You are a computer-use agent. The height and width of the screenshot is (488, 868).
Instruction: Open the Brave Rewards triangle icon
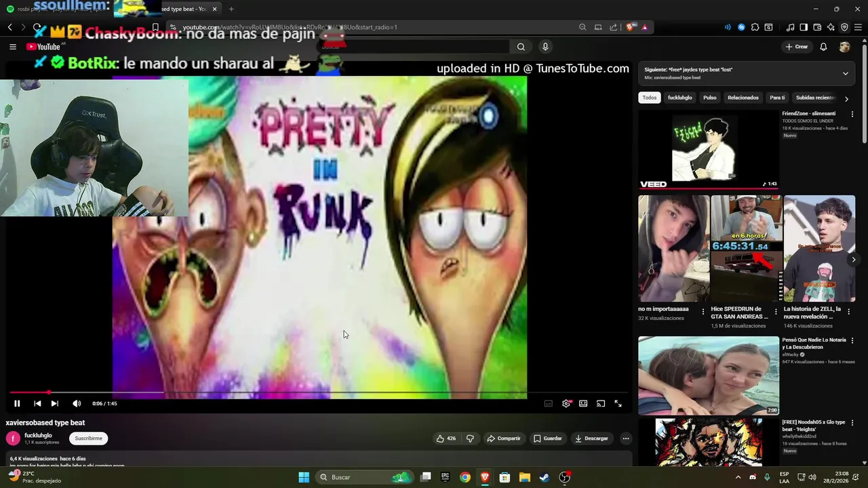(645, 27)
